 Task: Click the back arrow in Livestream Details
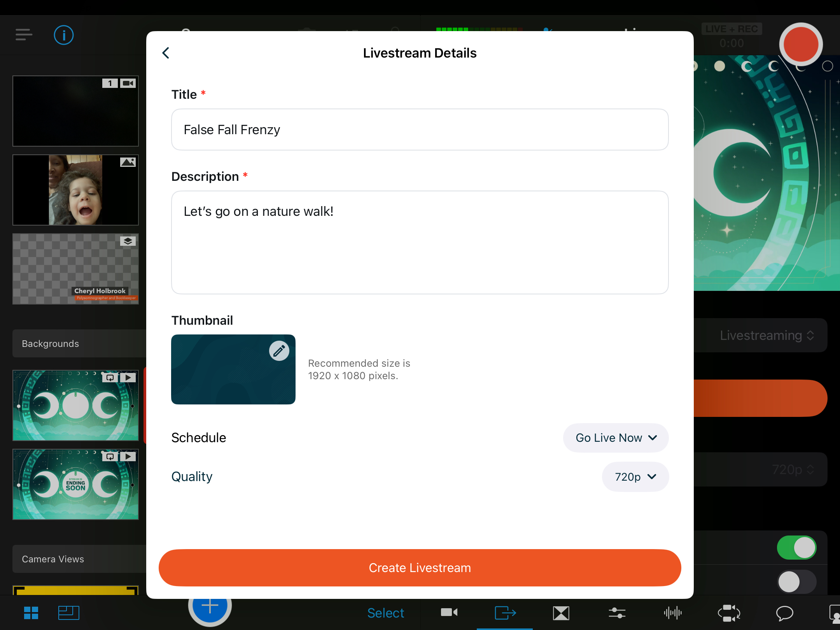pos(166,53)
